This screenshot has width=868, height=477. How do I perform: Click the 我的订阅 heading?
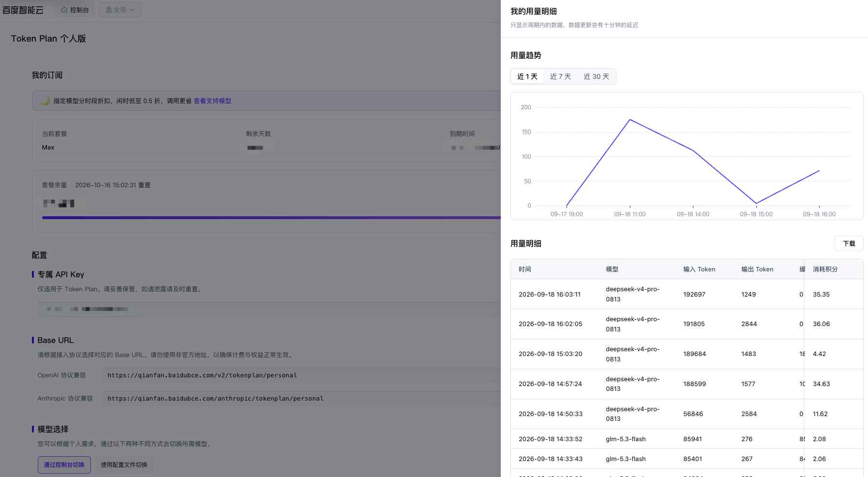click(x=47, y=75)
